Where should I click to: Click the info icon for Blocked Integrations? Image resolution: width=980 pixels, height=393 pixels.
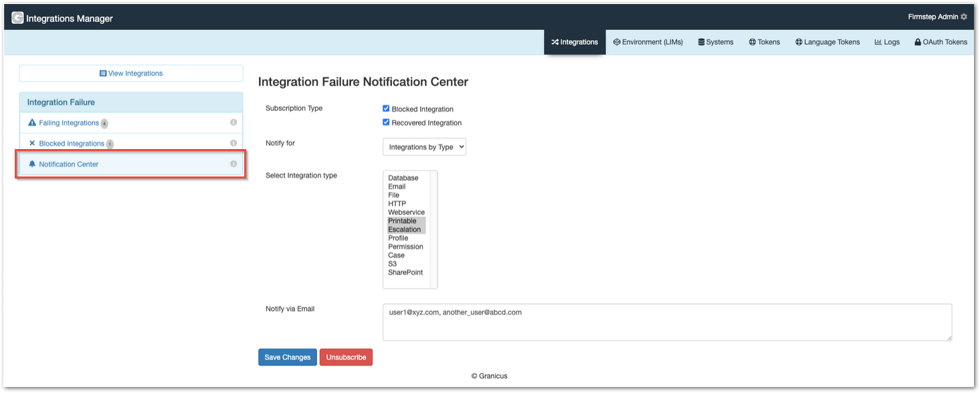pos(233,143)
